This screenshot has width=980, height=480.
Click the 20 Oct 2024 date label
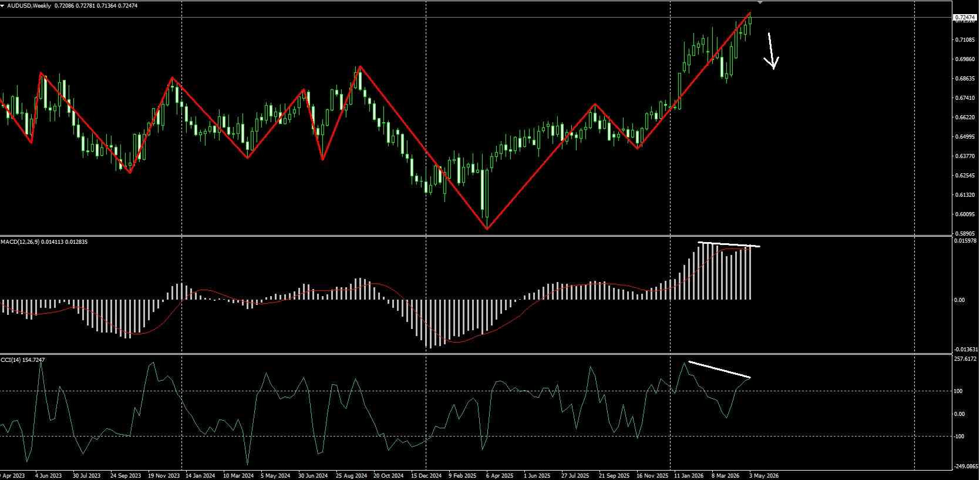point(389,476)
